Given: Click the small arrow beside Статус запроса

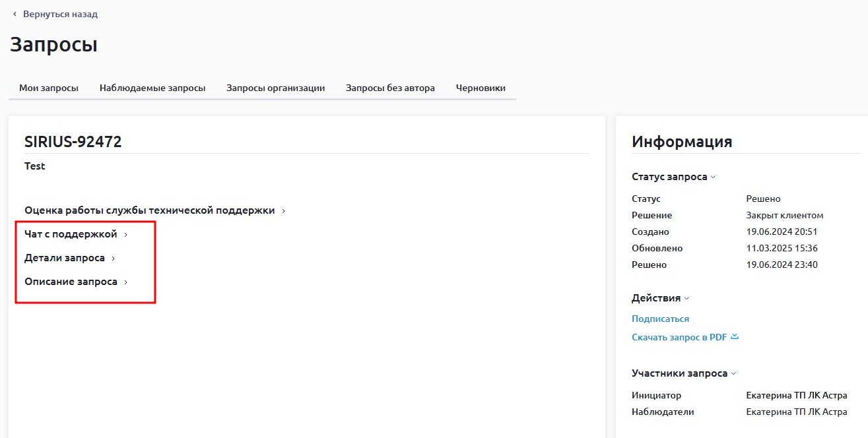Looking at the screenshot, I should 713,177.
